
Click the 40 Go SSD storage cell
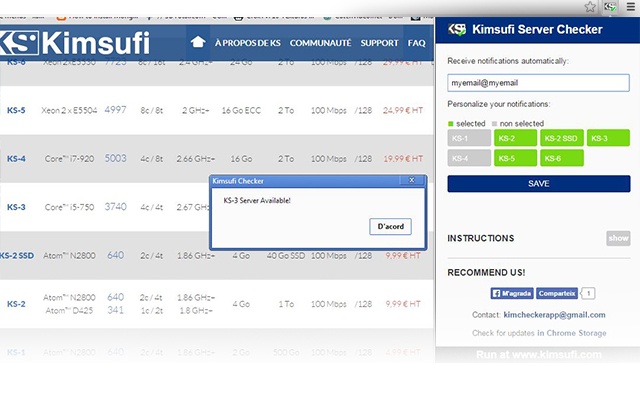click(x=286, y=256)
